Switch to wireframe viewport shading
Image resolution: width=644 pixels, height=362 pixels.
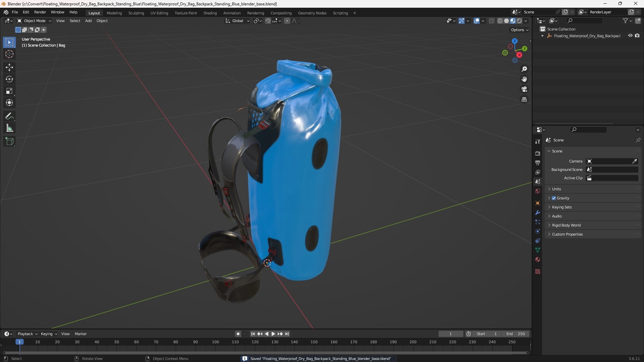click(500, 21)
